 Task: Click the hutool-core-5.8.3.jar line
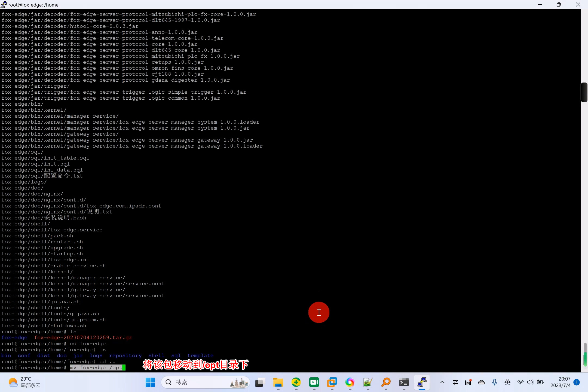pos(70,26)
